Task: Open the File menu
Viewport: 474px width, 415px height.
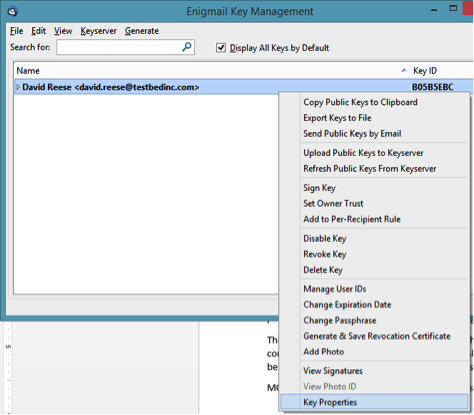Action: pyautogui.click(x=17, y=31)
